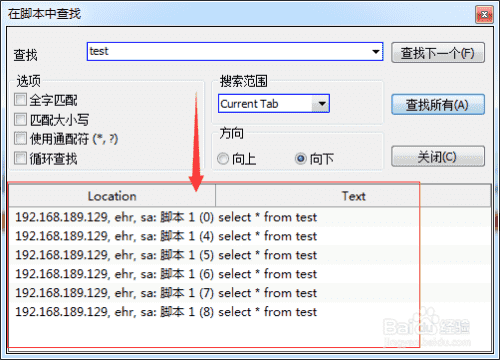Check the 循环查找 option
This screenshot has width=500, height=360.
pos(20,158)
